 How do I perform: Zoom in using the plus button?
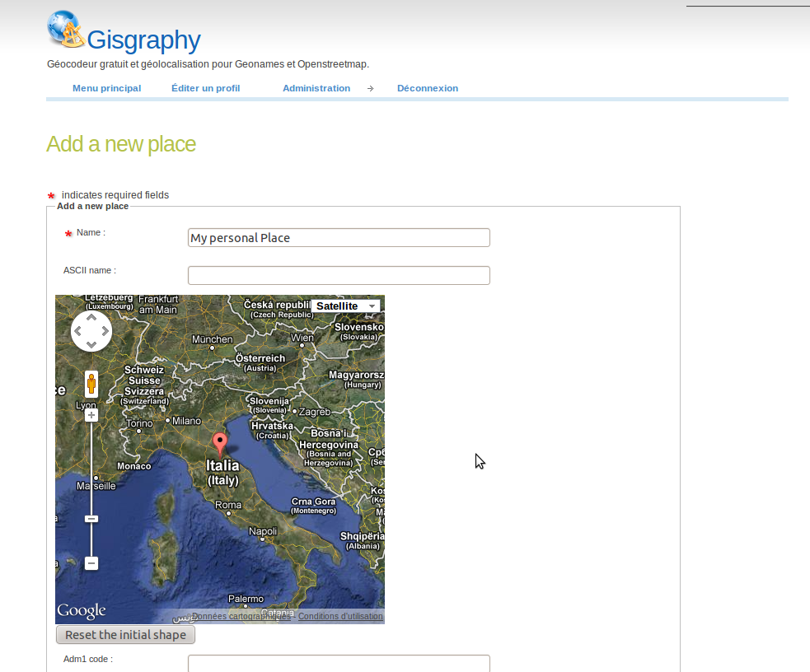tap(91, 415)
